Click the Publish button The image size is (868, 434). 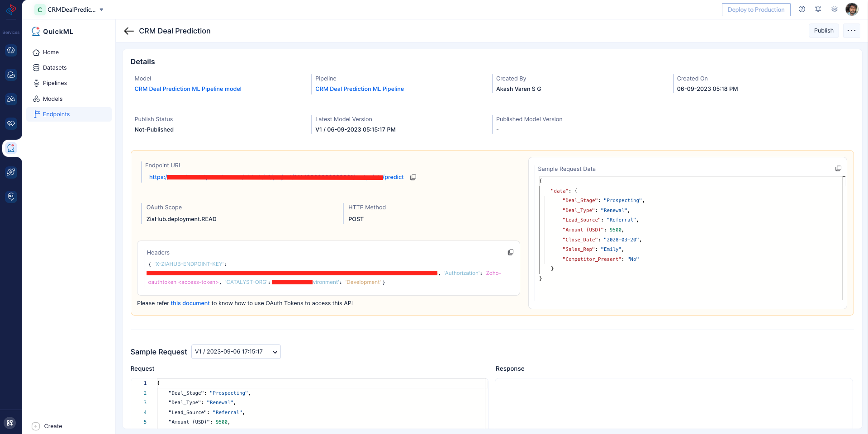tap(824, 31)
